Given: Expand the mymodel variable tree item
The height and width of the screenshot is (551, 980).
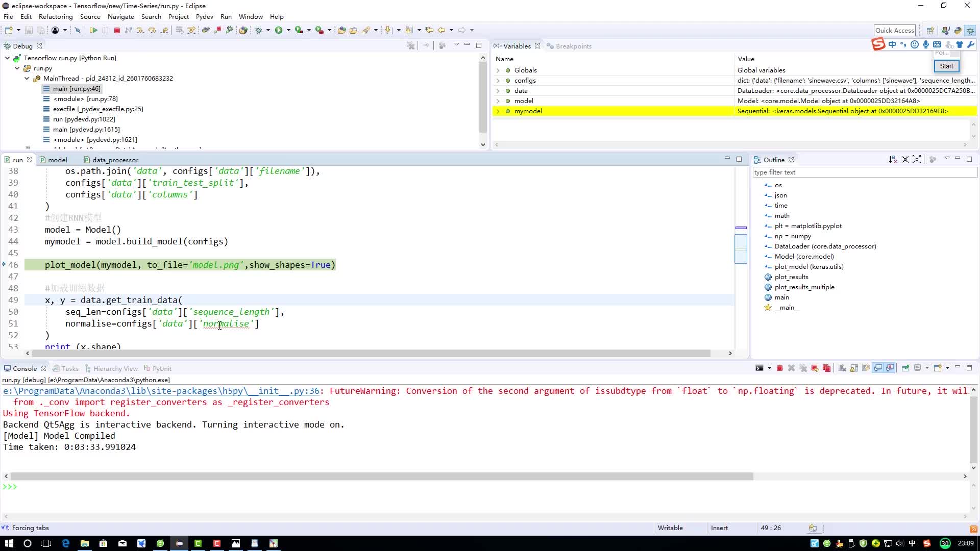Looking at the screenshot, I should [x=498, y=110].
